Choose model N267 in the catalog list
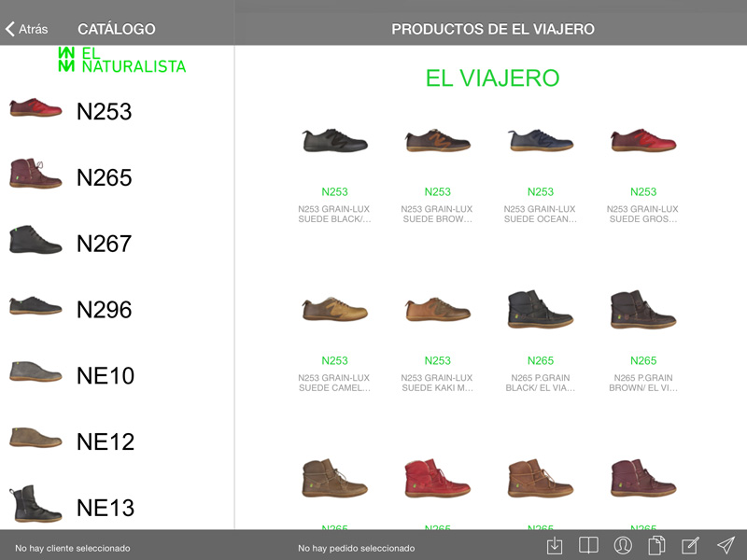Screen dimensions: 747x560 [x=105, y=244]
